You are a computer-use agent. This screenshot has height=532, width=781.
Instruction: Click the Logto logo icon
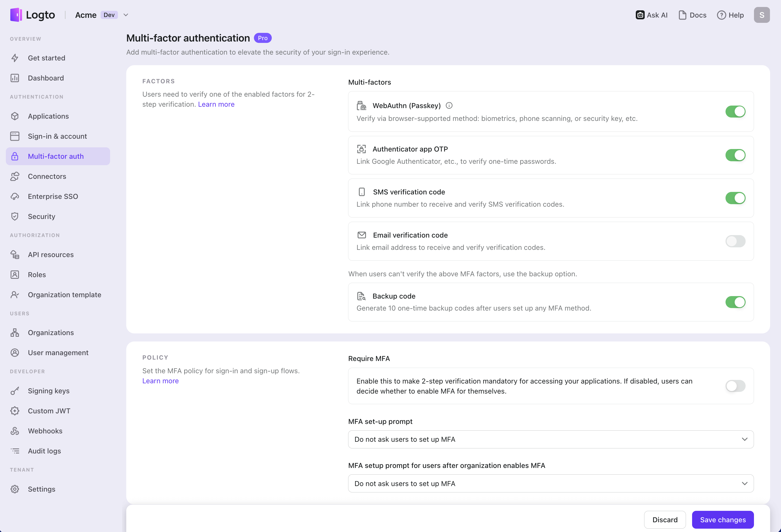[x=16, y=15]
